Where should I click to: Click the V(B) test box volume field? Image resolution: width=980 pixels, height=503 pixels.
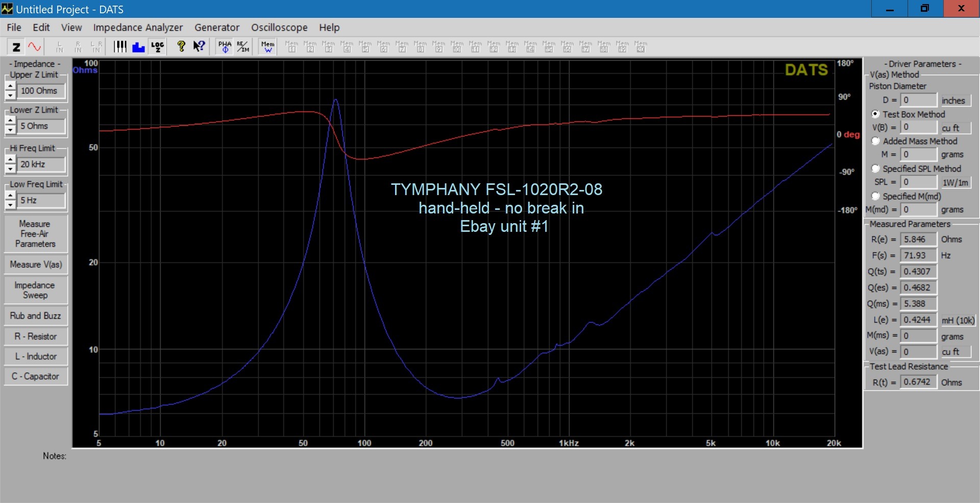click(918, 127)
